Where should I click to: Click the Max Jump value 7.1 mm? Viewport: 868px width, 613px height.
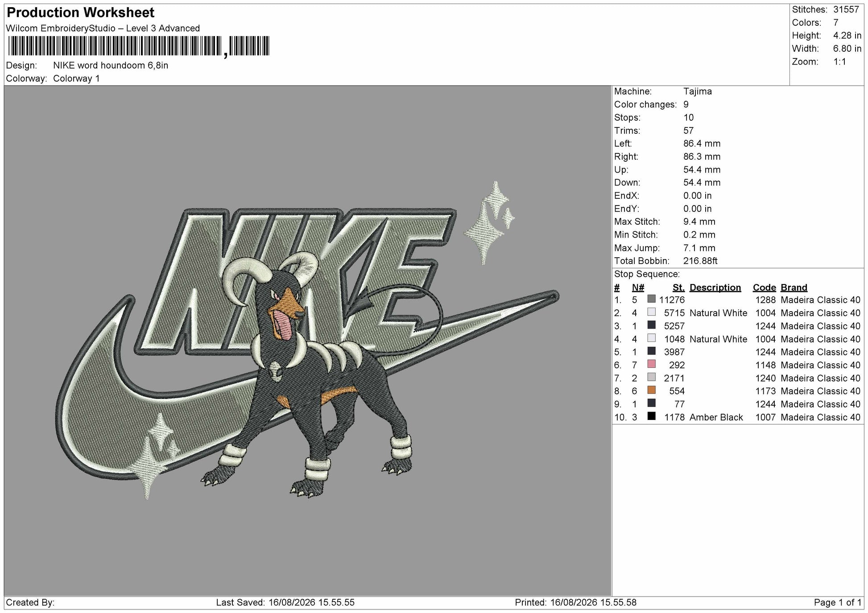699,248
